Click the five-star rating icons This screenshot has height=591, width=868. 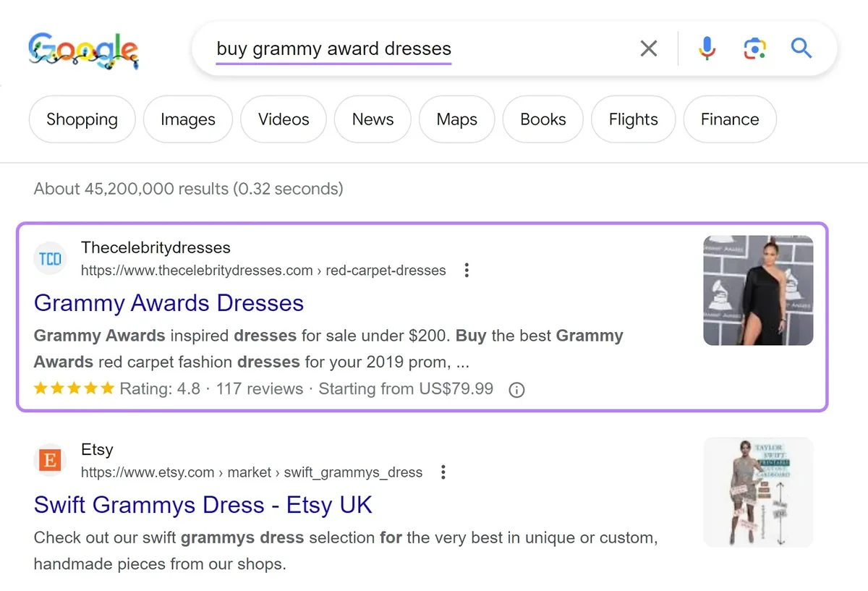tap(75, 389)
